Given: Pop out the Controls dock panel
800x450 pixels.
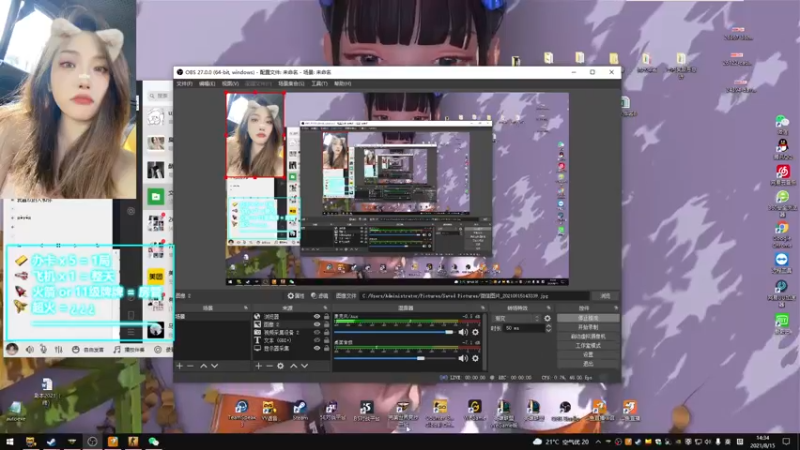Looking at the screenshot, I should pyautogui.click(x=616, y=308).
